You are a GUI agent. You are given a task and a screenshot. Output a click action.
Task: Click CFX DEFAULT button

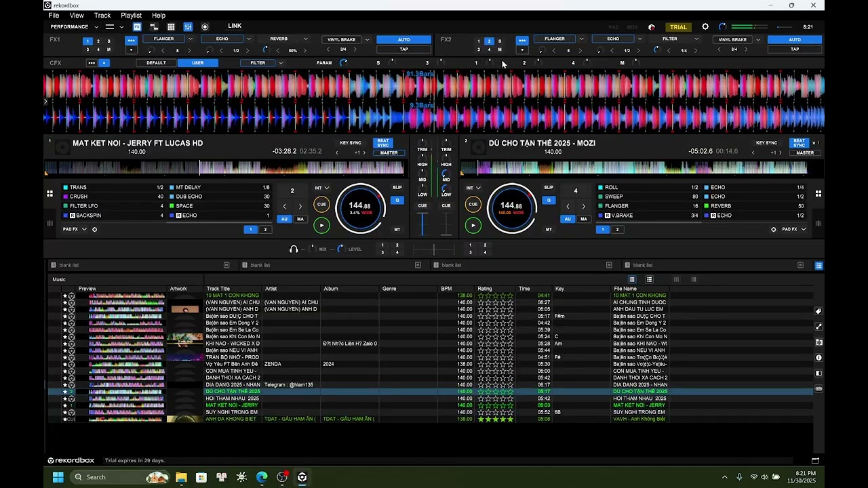156,63
